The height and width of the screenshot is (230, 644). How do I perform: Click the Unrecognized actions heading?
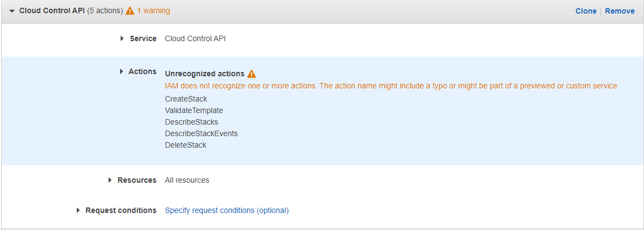click(x=204, y=74)
